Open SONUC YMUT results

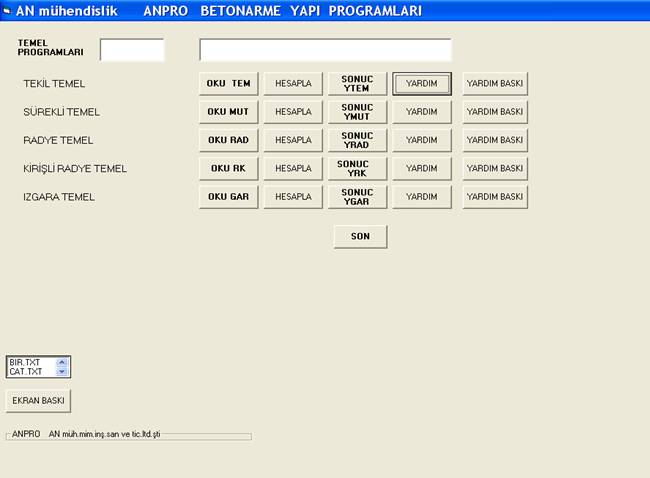click(357, 112)
